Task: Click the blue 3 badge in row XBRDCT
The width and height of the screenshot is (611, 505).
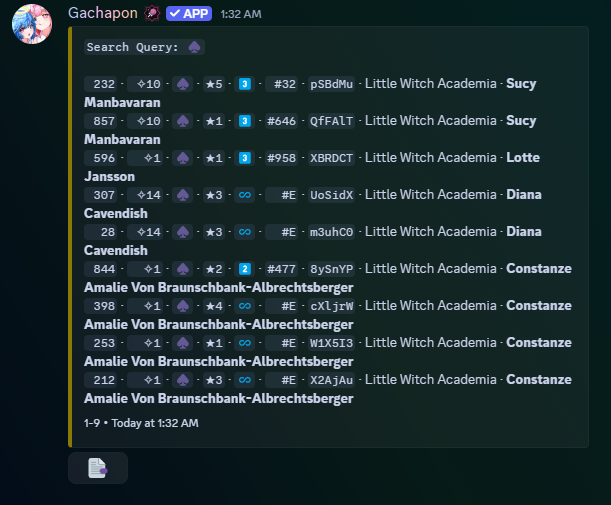Action: pyautogui.click(x=245, y=158)
